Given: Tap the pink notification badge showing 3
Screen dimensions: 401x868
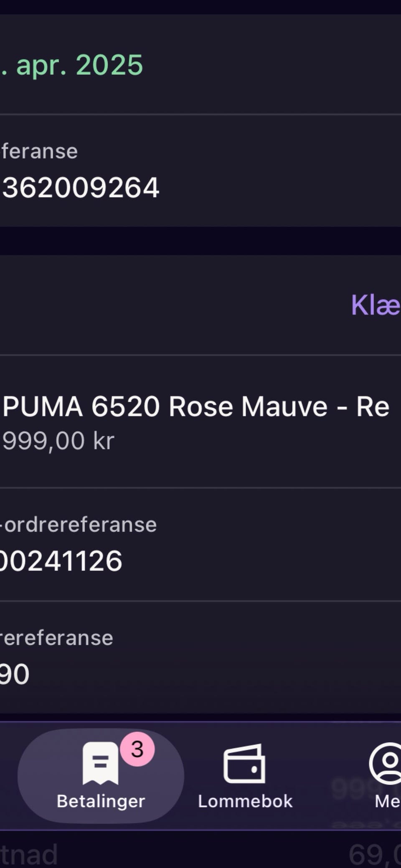Looking at the screenshot, I should (137, 749).
